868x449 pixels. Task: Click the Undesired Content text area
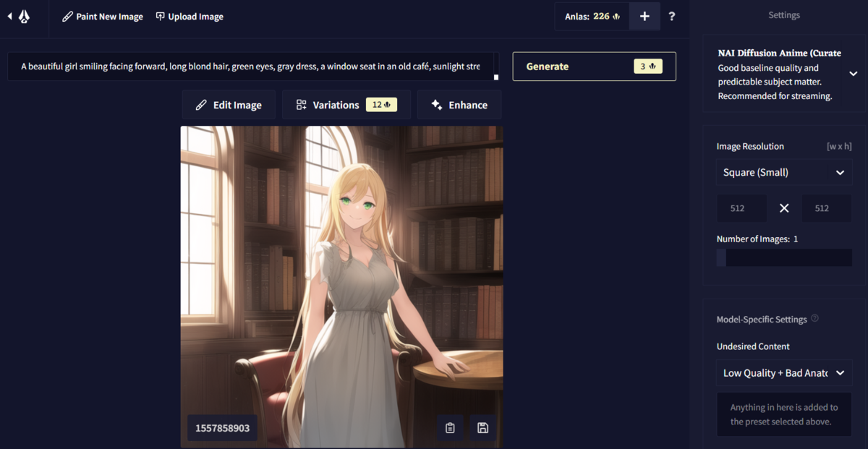coord(784,414)
